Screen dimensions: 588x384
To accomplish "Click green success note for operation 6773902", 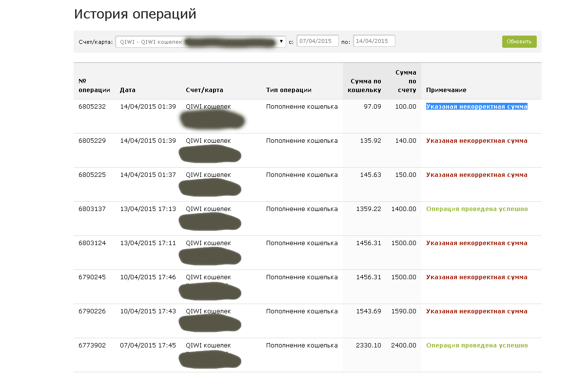I will [477, 345].
